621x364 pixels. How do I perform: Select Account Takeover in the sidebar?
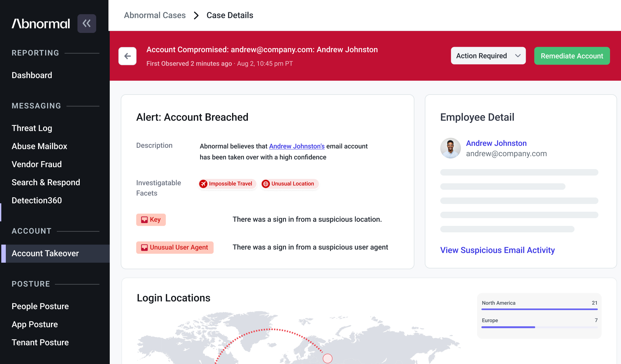[56, 254]
